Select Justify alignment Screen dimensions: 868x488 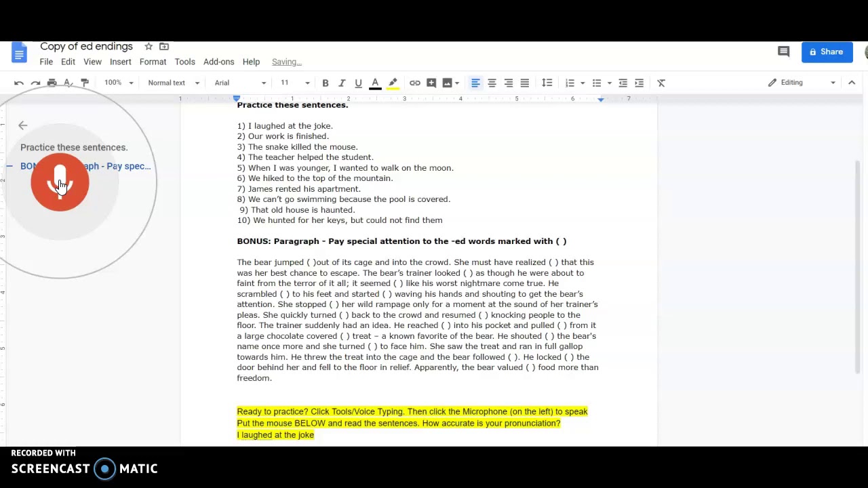pyautogui.click(x=524, y=83)
